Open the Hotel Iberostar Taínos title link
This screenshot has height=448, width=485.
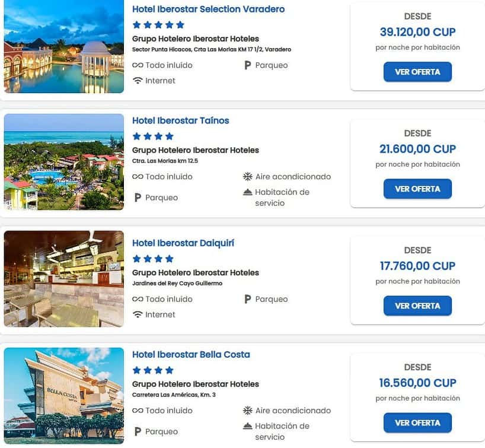coord(181,120)
